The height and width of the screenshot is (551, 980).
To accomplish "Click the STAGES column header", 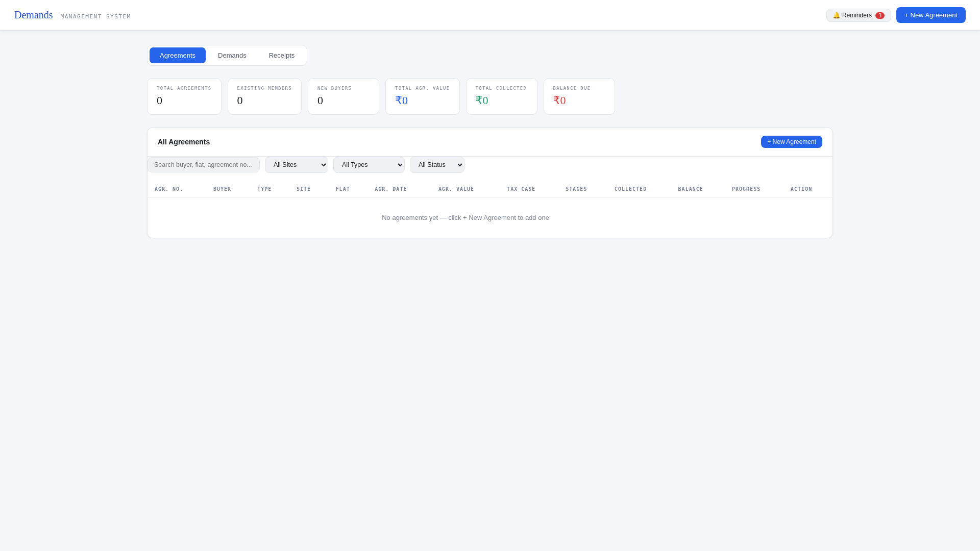I will click(576, 189).
